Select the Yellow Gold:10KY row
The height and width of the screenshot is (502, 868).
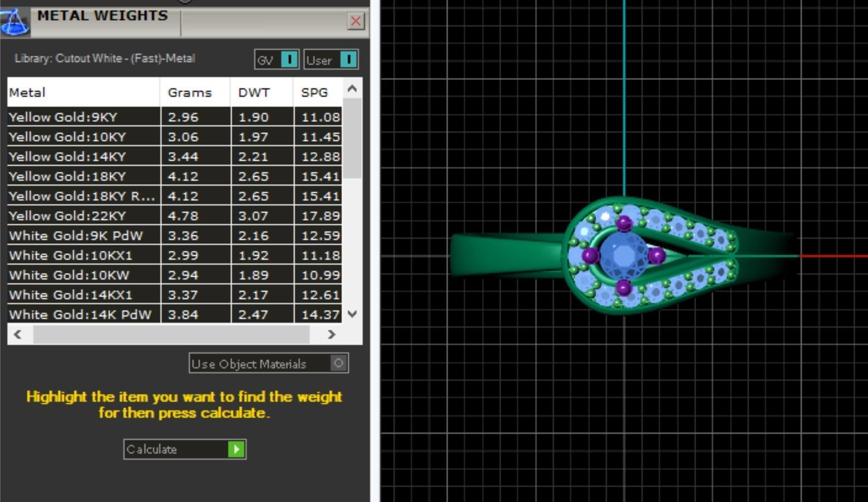point(175,137)
